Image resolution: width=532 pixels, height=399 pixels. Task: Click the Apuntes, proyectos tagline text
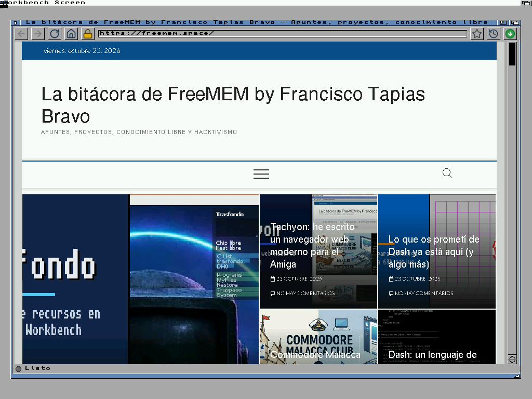[139, 132]
